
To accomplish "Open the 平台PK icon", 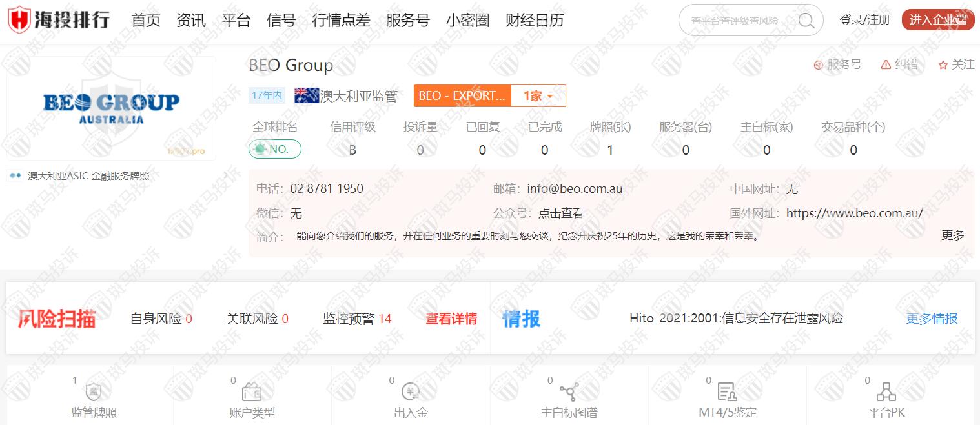I will (886, 391).
